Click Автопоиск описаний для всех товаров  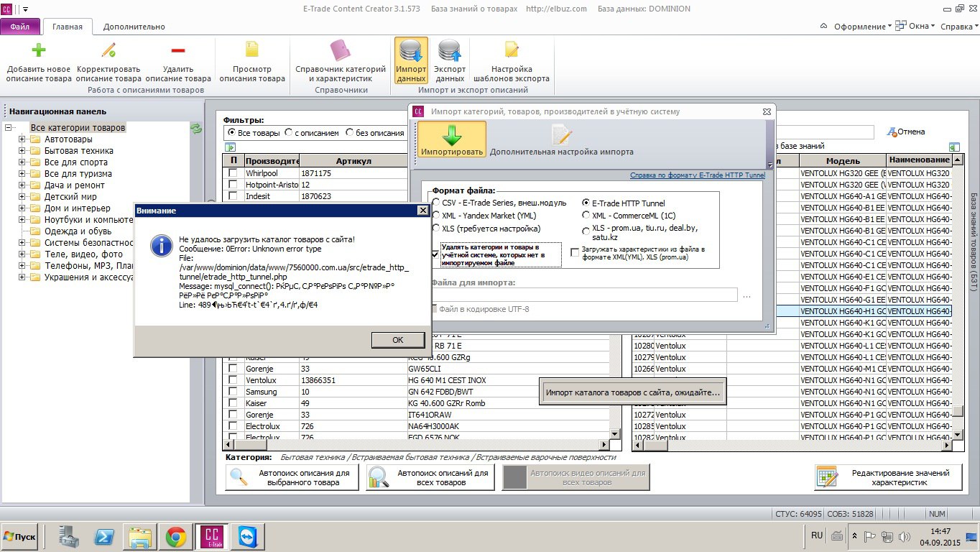pyautogui.click(x=430, y=477)
